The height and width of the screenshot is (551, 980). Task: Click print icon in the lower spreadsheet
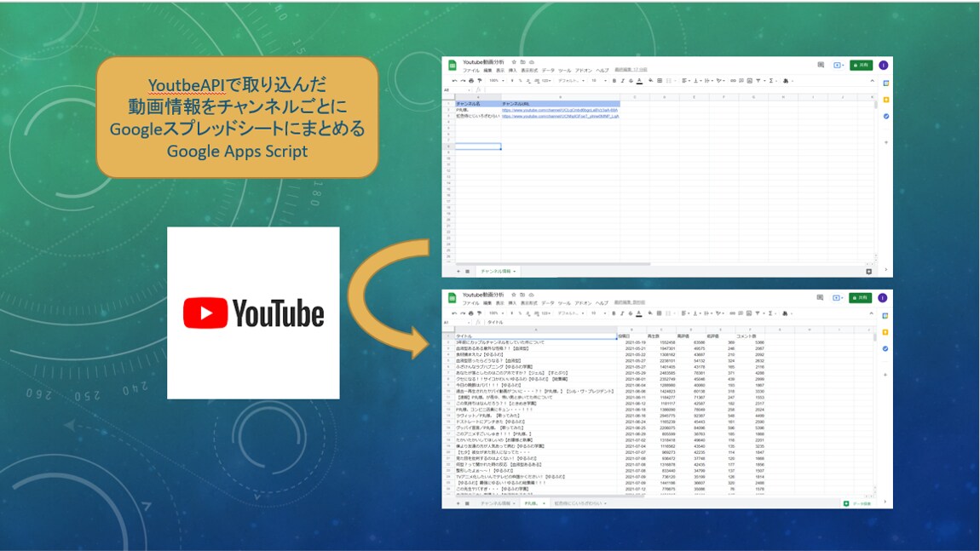pos(471,313)
